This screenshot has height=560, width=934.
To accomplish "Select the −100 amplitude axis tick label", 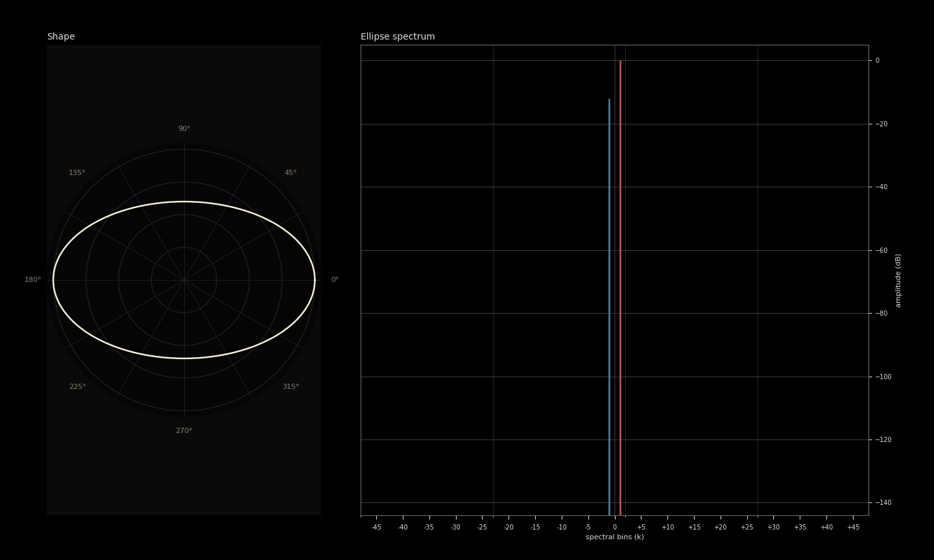I will click(x=883, y=377).
